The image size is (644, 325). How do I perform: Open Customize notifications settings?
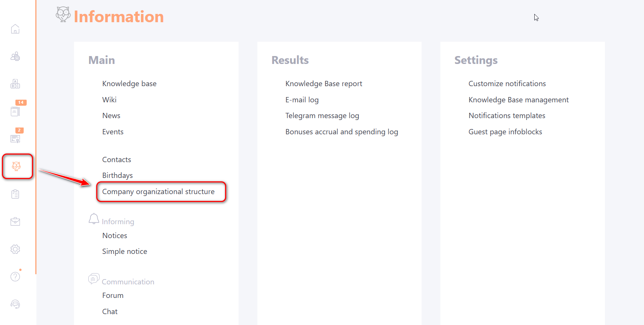point(507,84)
